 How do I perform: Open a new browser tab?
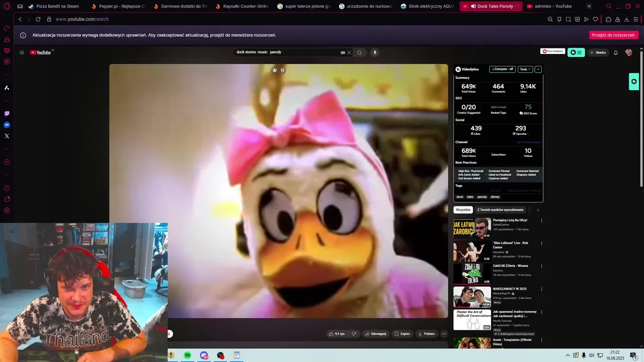[x=589, y=7]
